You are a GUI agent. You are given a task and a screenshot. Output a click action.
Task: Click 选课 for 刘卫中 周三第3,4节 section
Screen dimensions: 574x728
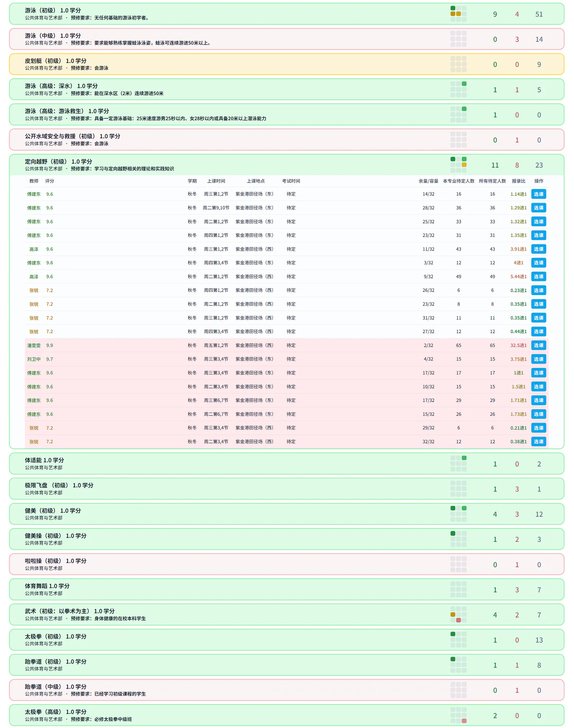pos(538,359)
